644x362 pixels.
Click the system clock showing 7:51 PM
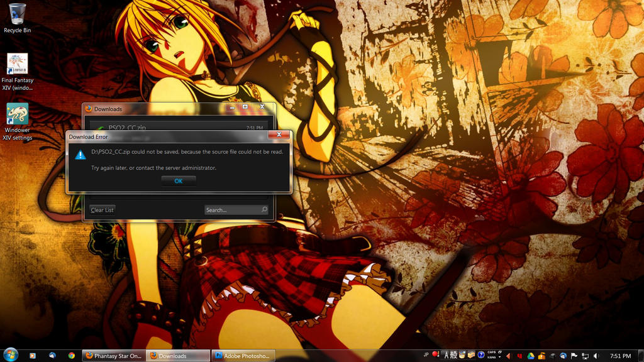tap(620, 356)
